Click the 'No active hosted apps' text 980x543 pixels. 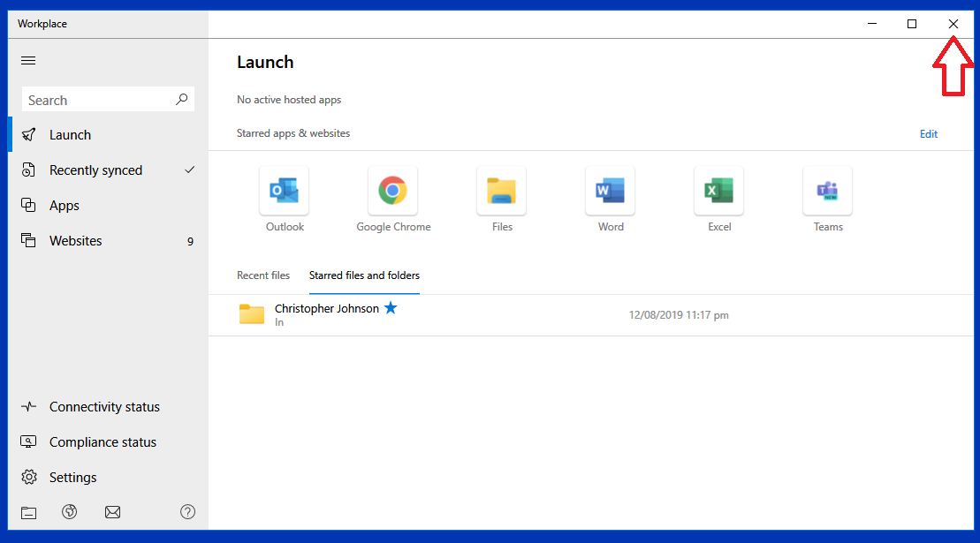pos(289,100)
